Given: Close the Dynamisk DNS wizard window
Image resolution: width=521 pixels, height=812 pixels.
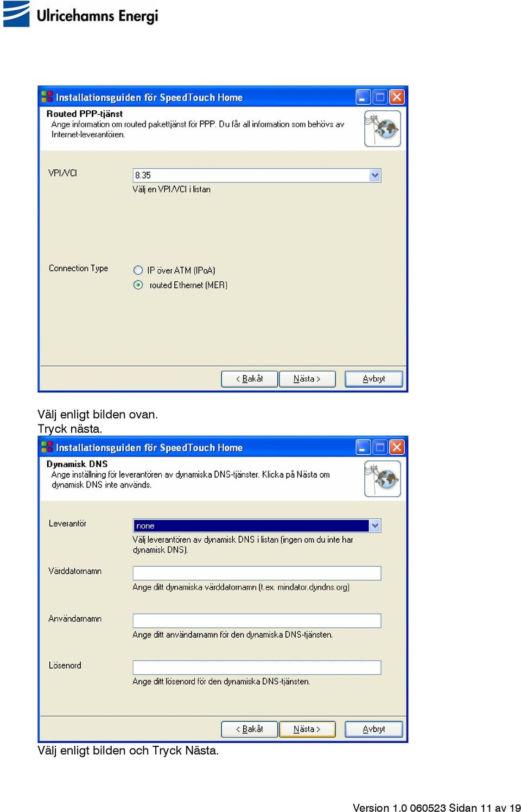Looking at the screenshot, I should [x=397, y=447].
